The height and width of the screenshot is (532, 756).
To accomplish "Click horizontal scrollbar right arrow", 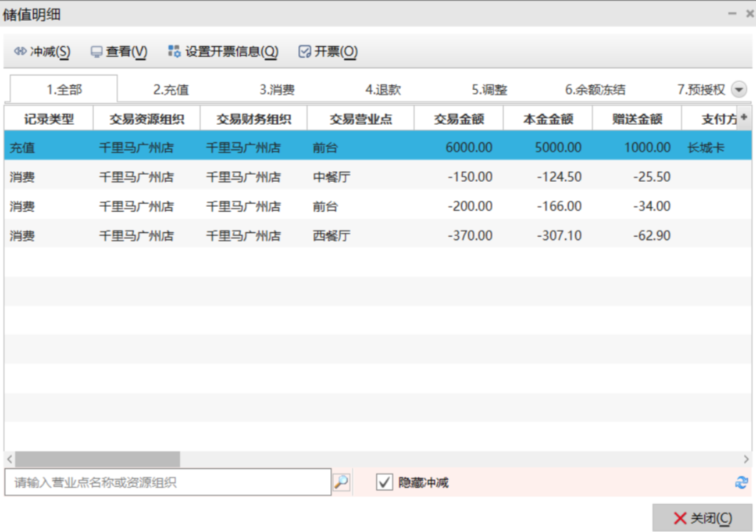I will click(746, 459).
